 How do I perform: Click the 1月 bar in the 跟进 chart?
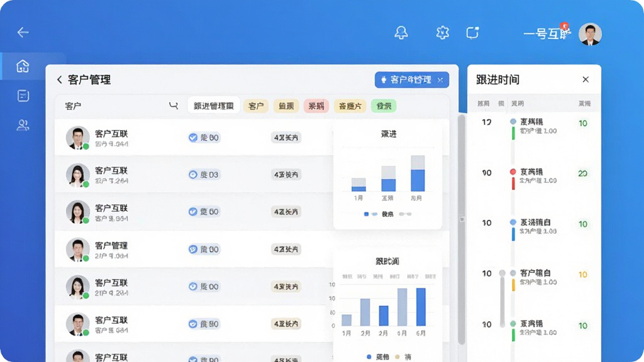coord(358,185)
